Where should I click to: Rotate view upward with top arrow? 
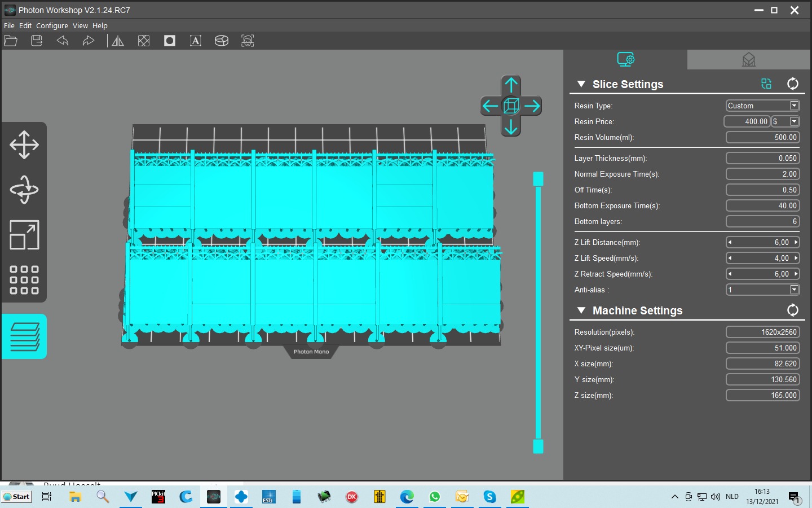[511, 85]
